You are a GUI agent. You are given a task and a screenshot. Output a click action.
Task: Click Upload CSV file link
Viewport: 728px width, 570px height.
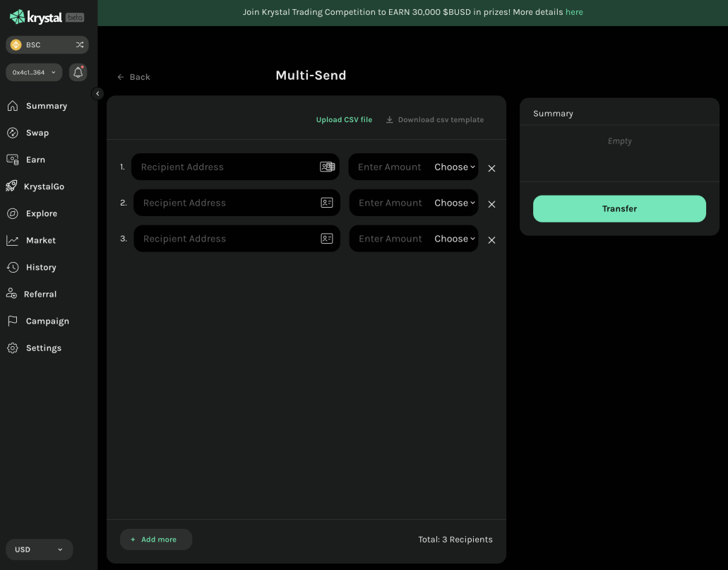click(x=344, y=120)
